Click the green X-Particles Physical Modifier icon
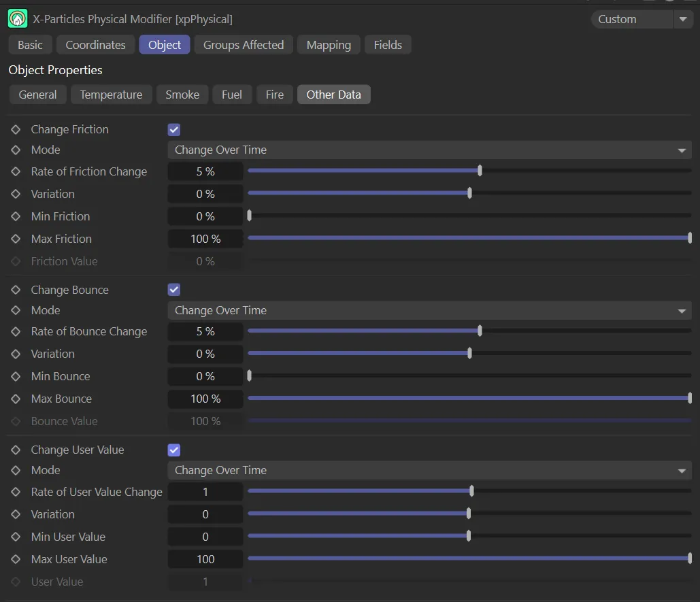The width and height of the screenshot is (700, 602). pyautogui.click(x=17, y=19)
